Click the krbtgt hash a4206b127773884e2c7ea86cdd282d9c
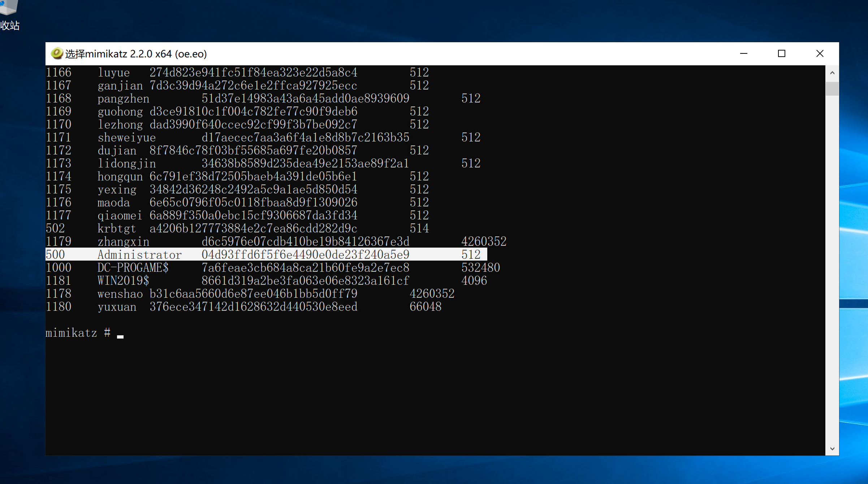This screenshot has width=868, height=484. point(253,228)
